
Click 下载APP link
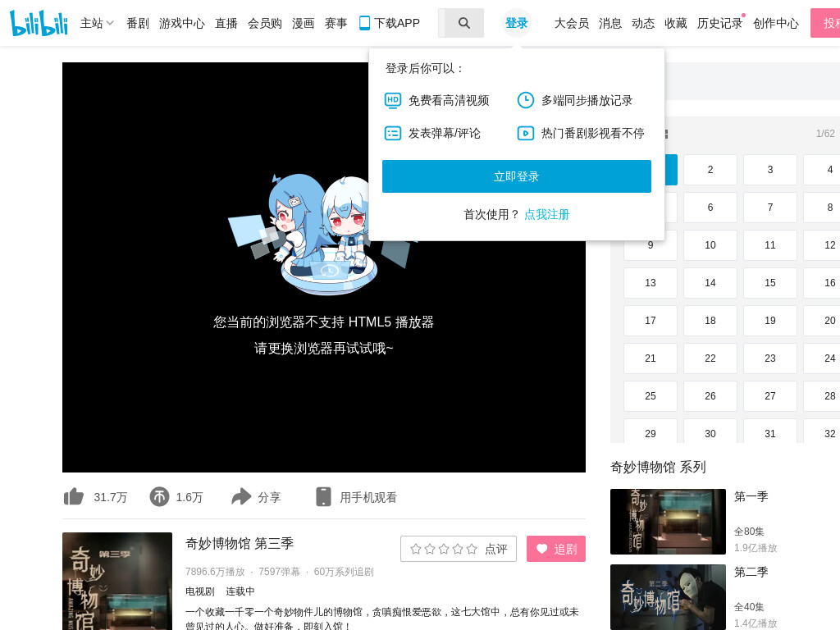pos(397,23)
